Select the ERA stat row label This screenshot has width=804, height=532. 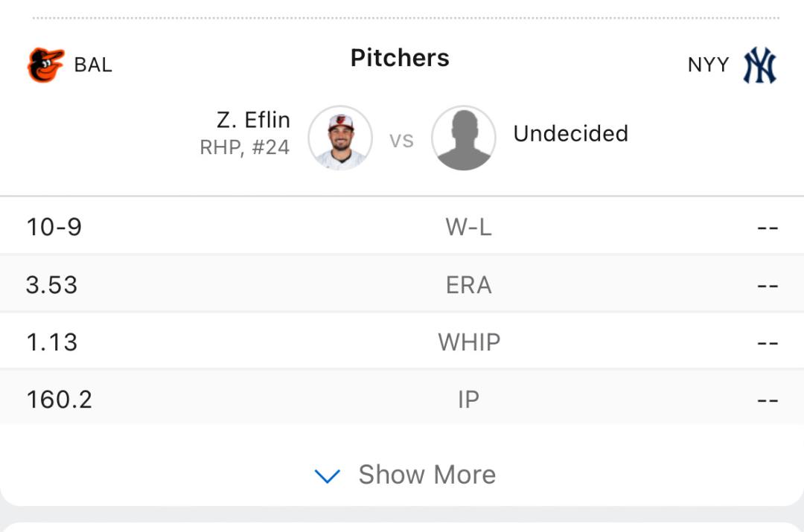pos(469,285)
